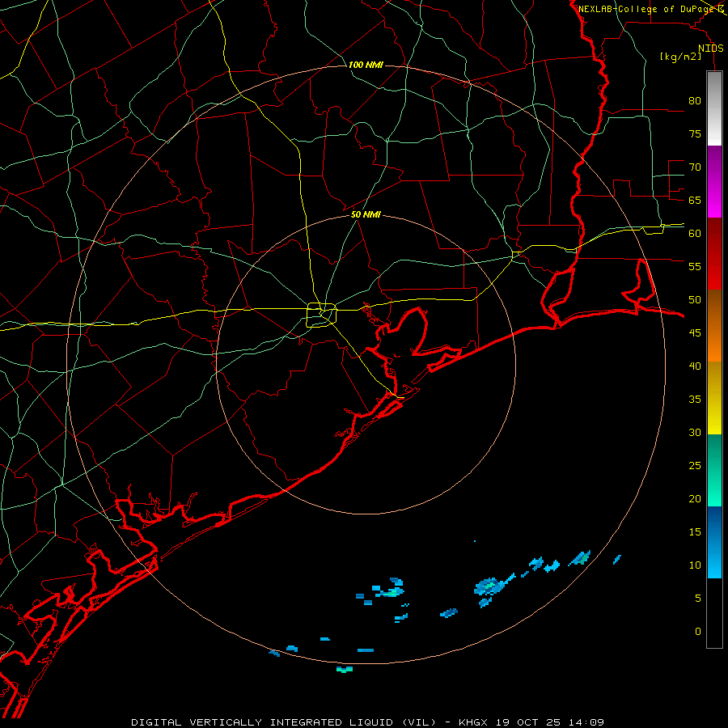Click the "14:09" time in footer

(586, 722)
